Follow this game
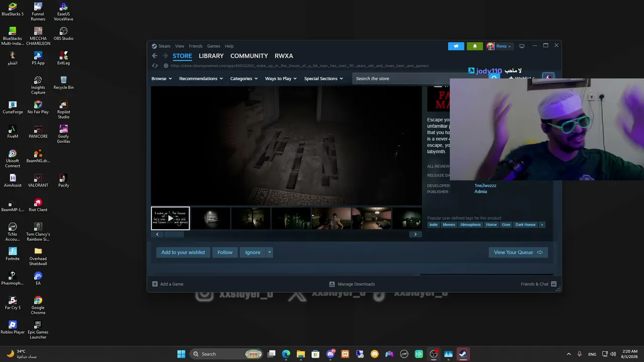The height and width of the screenshot is (362, 644). 225,252
